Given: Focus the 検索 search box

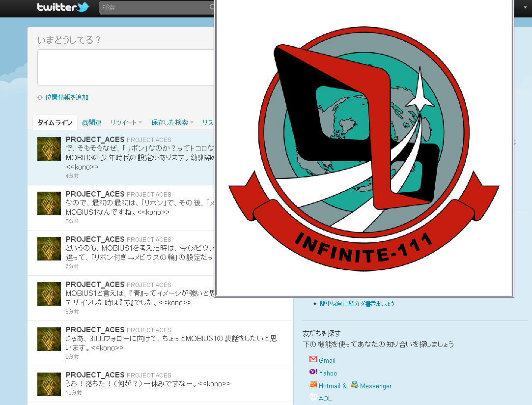Looking at the screenshot, I should (157, 7).
